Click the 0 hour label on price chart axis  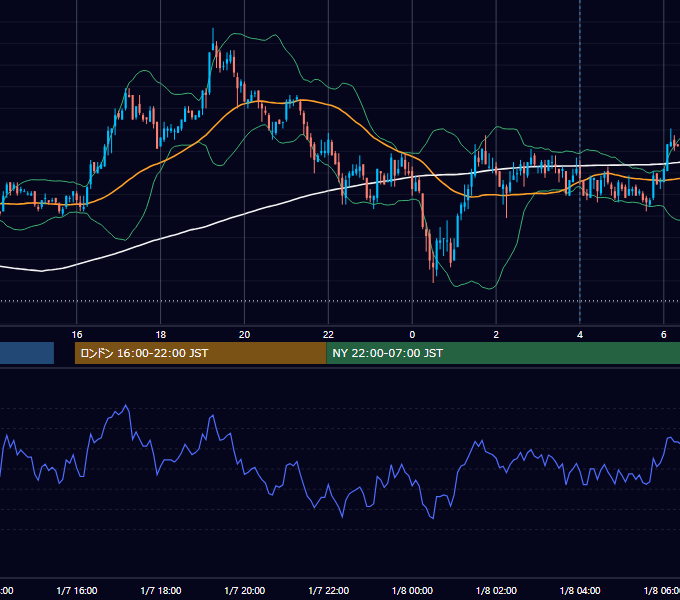(412, 335)
